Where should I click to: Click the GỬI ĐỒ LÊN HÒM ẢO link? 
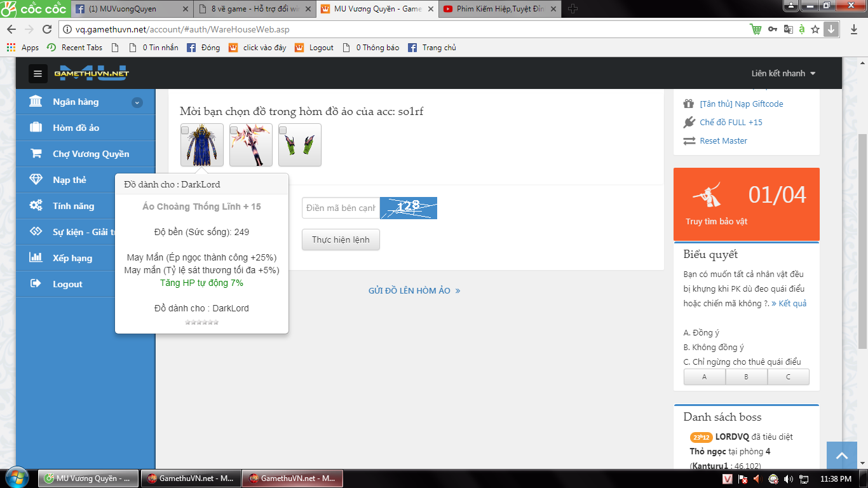414,291
